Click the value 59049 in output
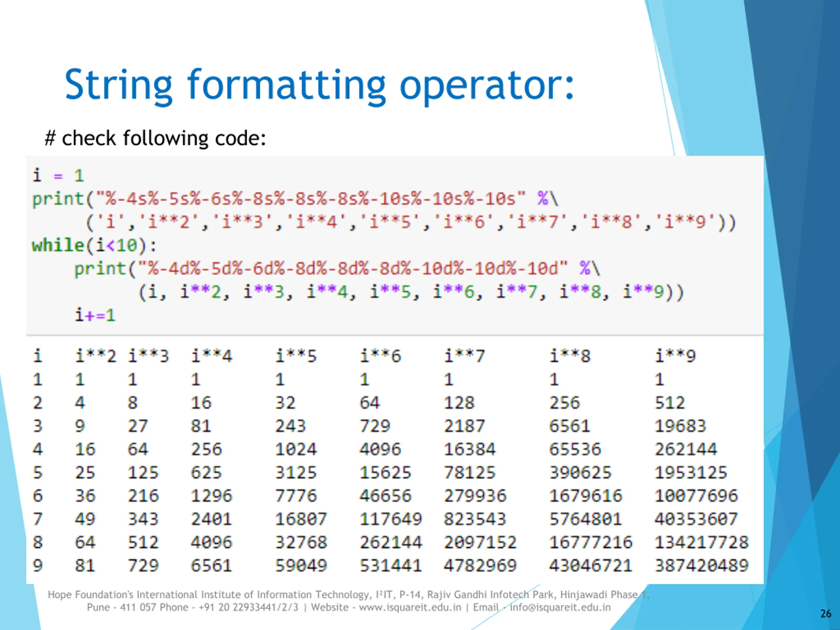840x630 pixels. click(x=301, y=565)
